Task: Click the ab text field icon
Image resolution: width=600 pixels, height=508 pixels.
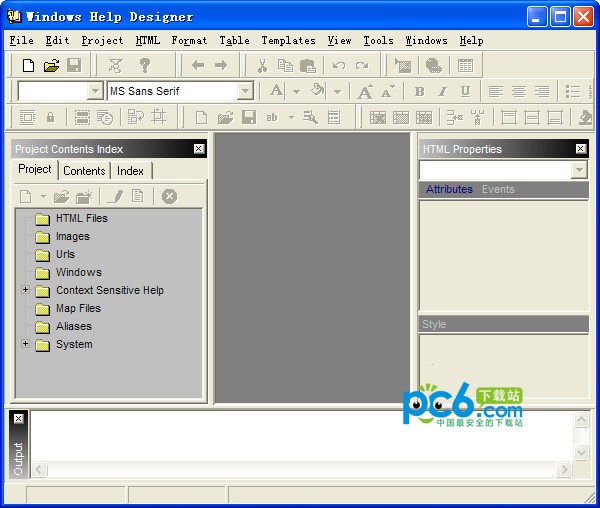Action: [x=272, y=117]
